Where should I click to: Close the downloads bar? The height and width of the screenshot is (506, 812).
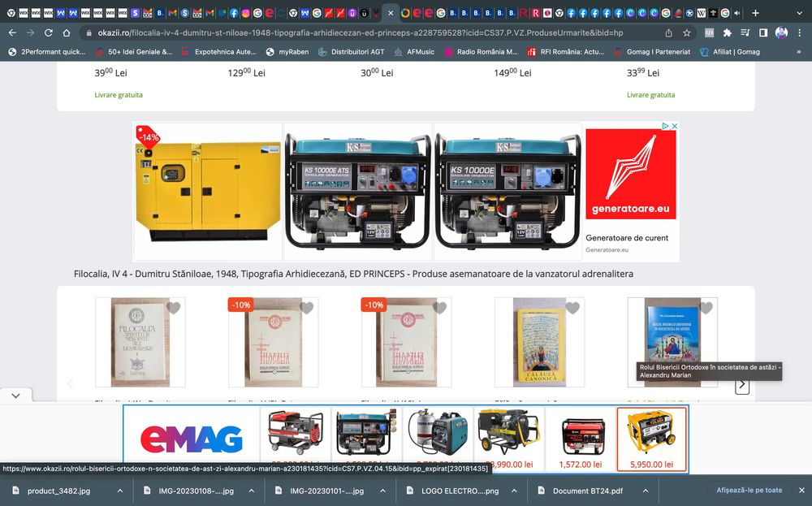pos(801,490)
